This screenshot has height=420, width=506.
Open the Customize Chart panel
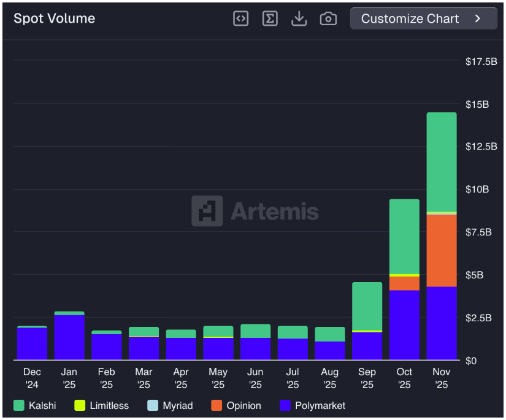coord(410,18)
